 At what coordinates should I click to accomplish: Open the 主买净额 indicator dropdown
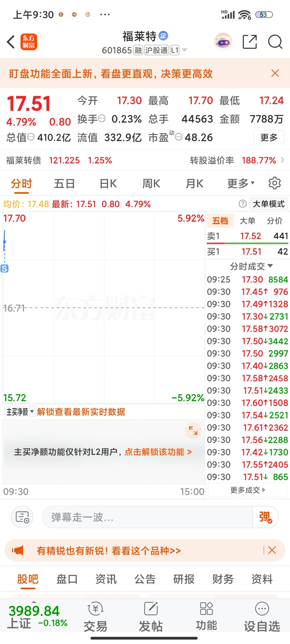[x=20, y=412]
